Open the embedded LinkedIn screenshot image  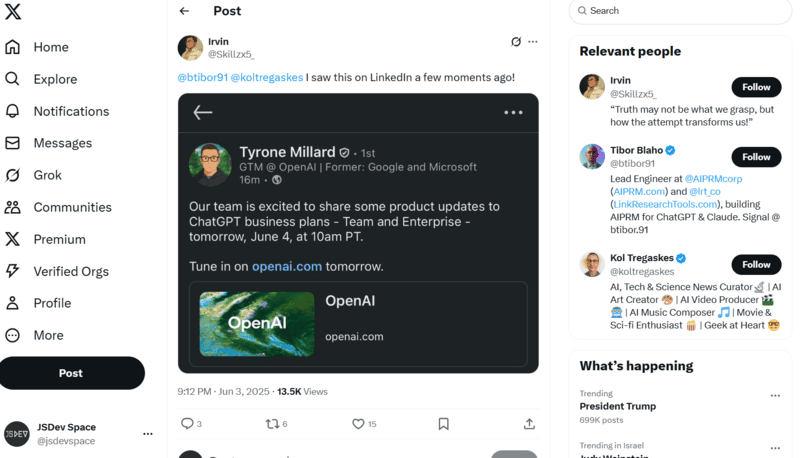[x=358, y=233]
